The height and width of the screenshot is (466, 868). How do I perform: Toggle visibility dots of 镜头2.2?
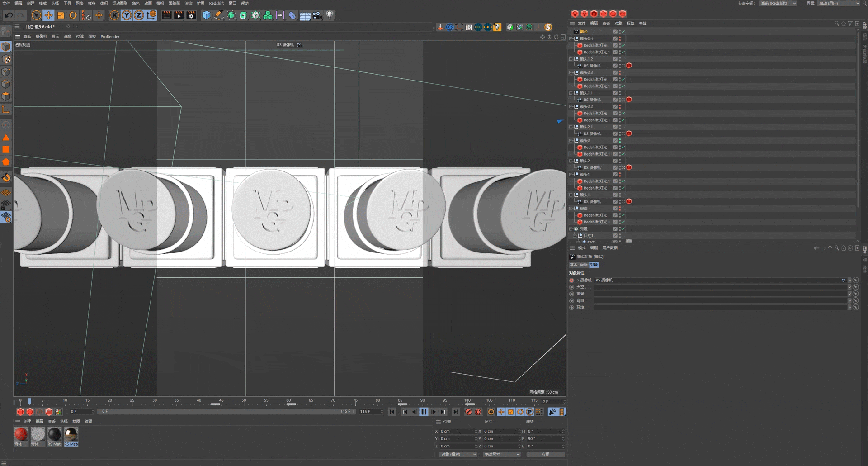pos(620,106)
